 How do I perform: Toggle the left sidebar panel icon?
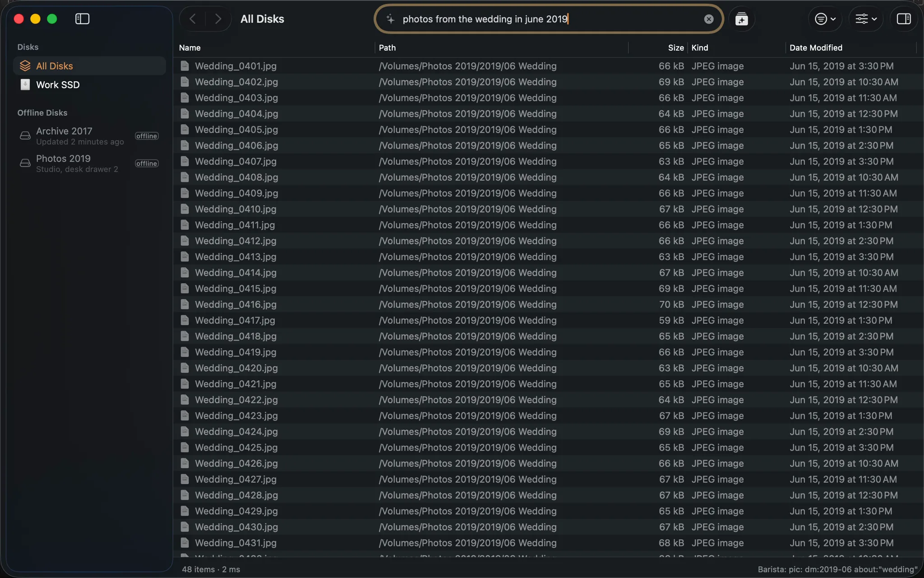82,19
